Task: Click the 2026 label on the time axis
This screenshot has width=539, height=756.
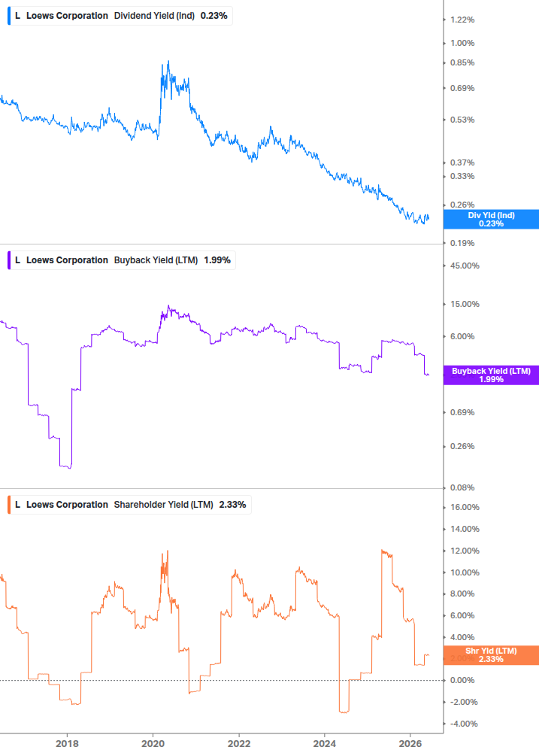Action: (410, 743)
